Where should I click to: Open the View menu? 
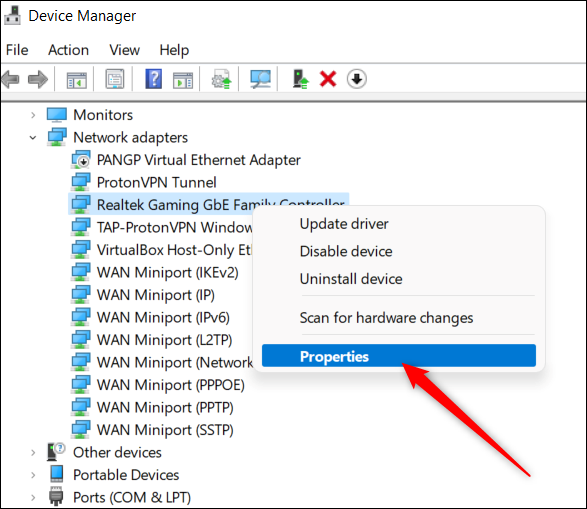point(125,50)
